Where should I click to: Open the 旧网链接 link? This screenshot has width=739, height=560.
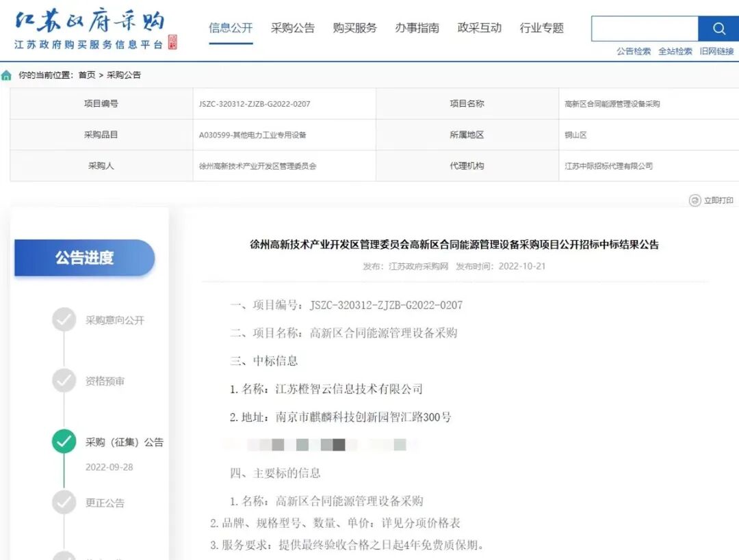point(717,51)
